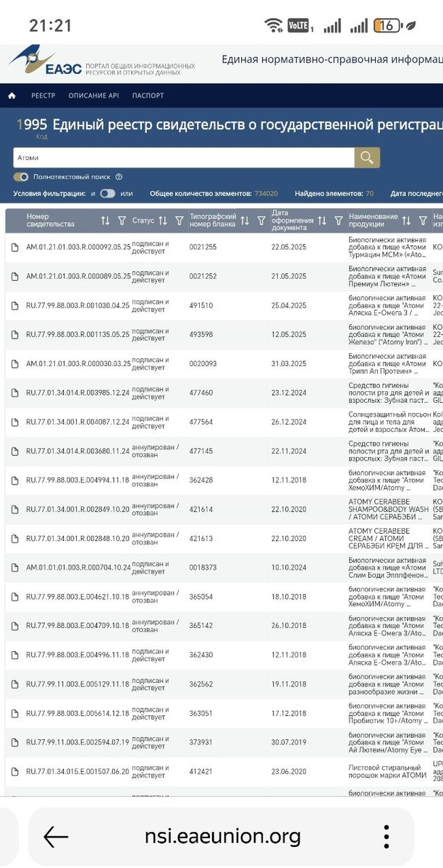Open the ОПИСАНИЕ API menu item
Viewport: 443px width, 868px height.
tap(93, 95)
